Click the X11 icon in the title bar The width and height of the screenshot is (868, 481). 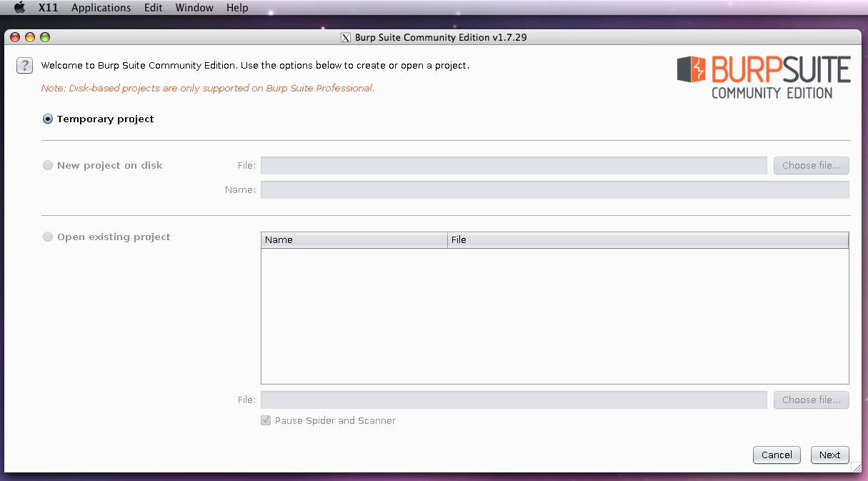coord(347,37)
